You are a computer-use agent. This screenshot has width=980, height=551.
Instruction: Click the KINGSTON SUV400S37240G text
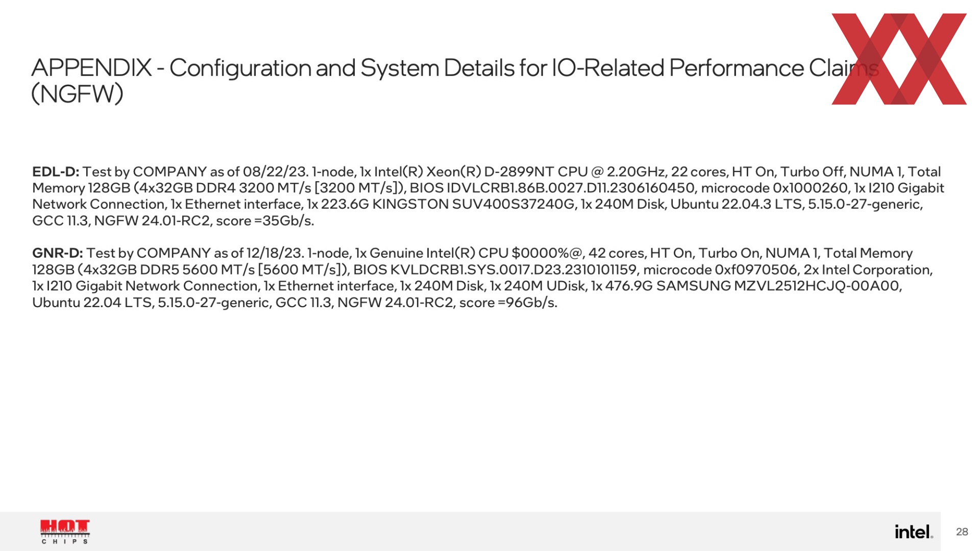click(473, 204)
